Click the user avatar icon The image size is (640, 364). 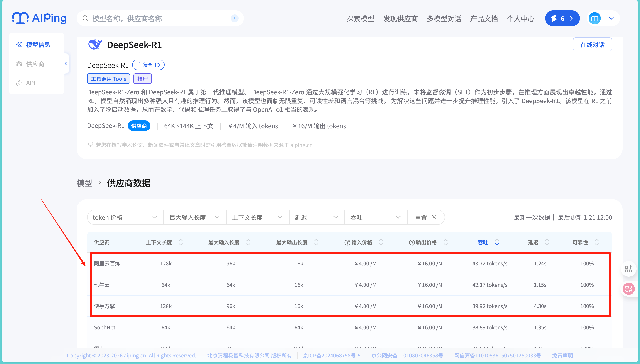[x=595, y=18]
